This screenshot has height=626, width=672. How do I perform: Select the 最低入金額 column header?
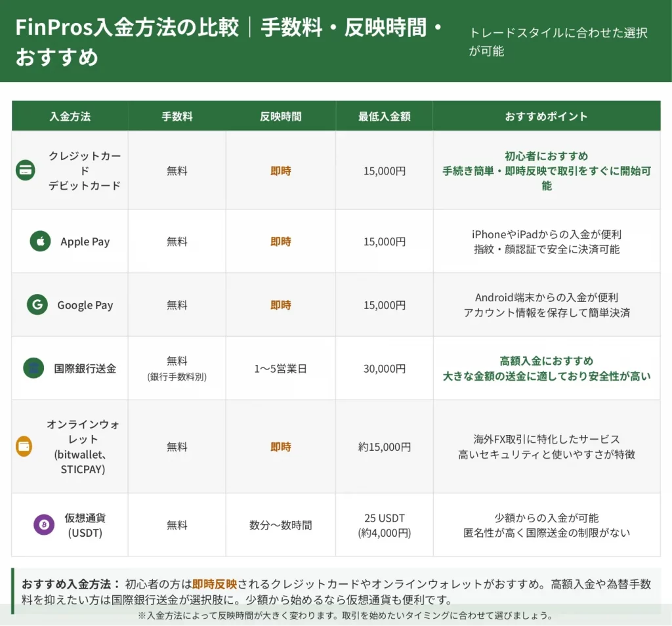click(x=385, y=116)
